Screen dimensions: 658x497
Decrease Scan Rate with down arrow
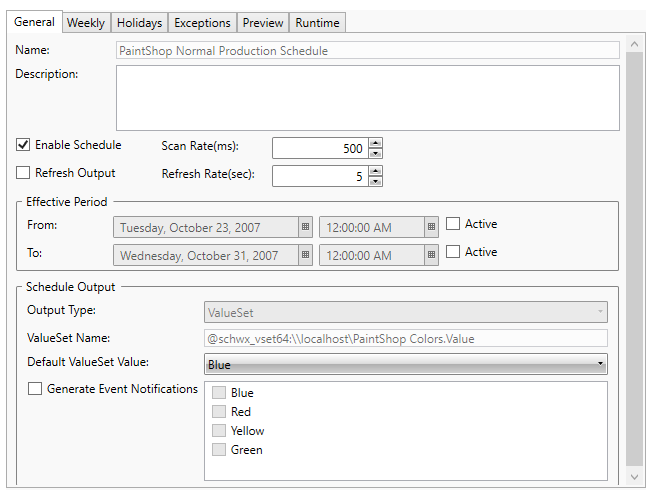[376, 153]
